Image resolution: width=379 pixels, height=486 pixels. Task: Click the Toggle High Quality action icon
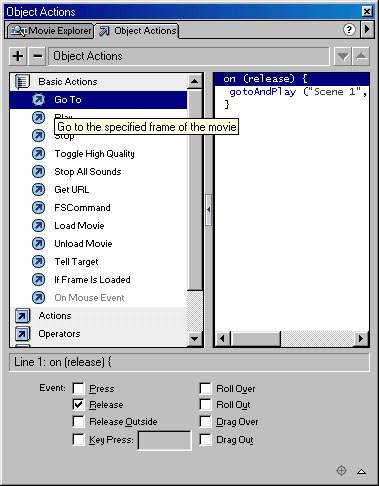pos(38,154)
